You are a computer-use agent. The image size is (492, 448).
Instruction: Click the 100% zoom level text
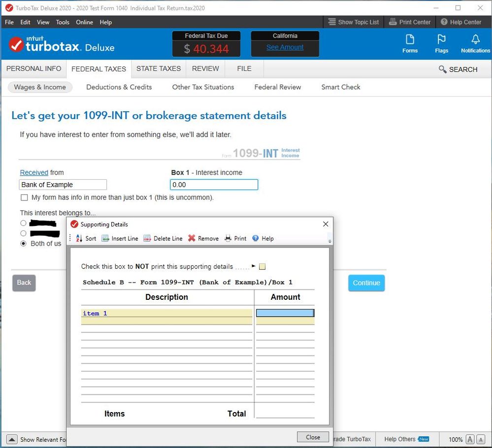(456, 440)
